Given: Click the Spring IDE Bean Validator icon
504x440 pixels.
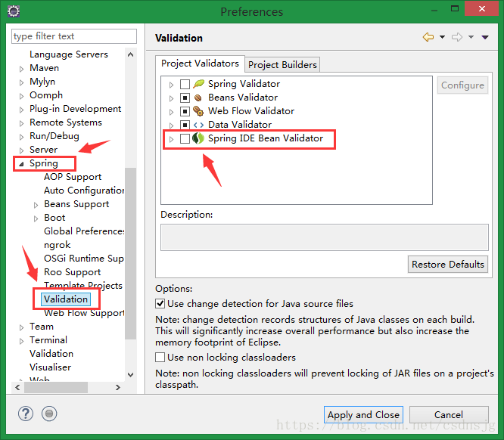Looking at the screenshot, I should pos(198,138).
